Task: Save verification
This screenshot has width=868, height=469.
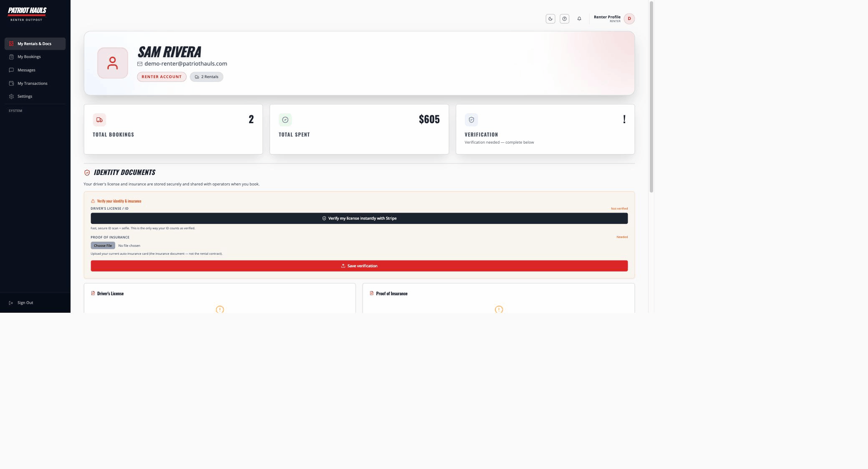Action: (x=359, y=266)
